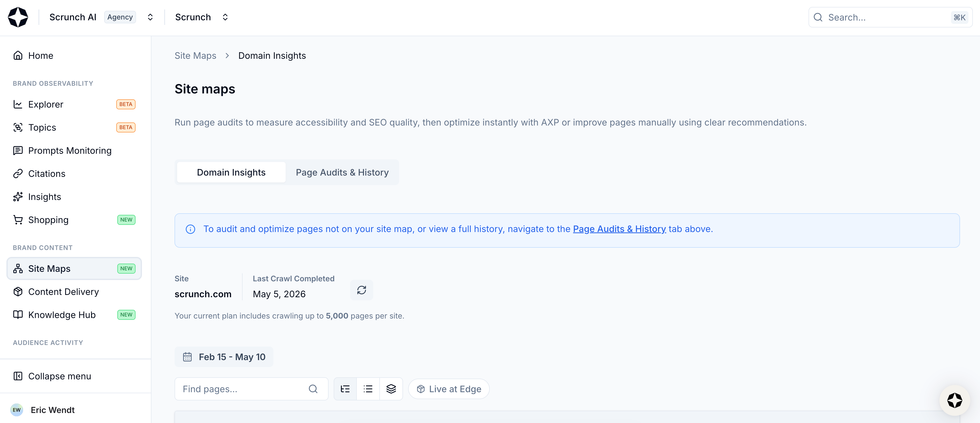Open Content Delivery
The width and height of the screenshot is (980, 423).
[74, 292]
